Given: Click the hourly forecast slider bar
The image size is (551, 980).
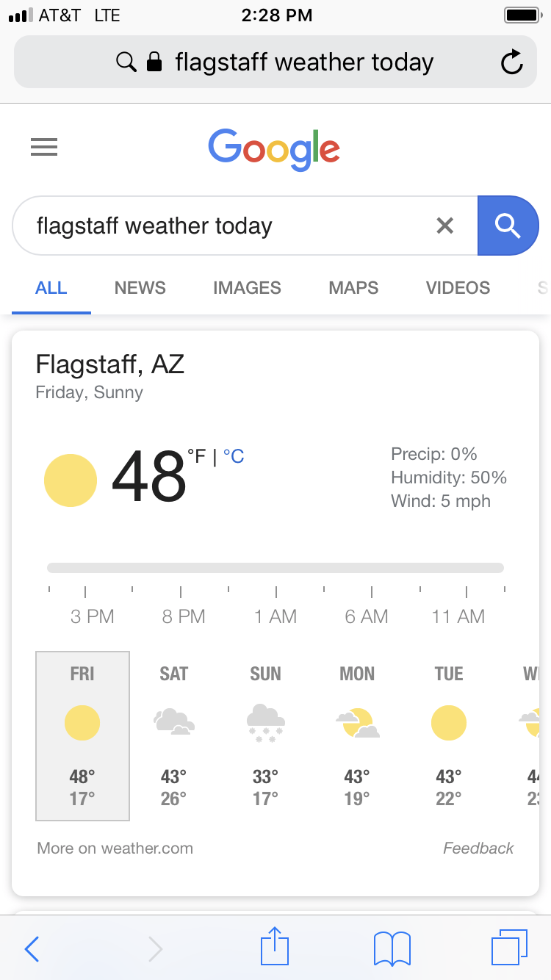Looking at the screenshot, I should [275, 568].
